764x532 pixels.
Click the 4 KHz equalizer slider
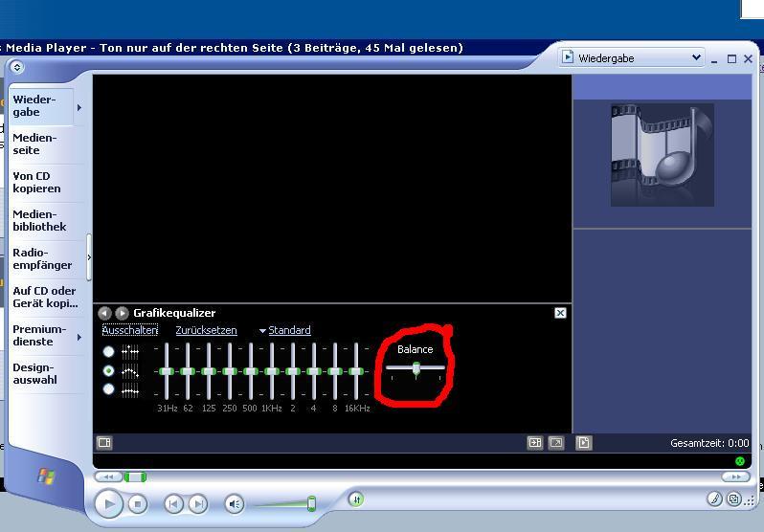pos(314,371)
